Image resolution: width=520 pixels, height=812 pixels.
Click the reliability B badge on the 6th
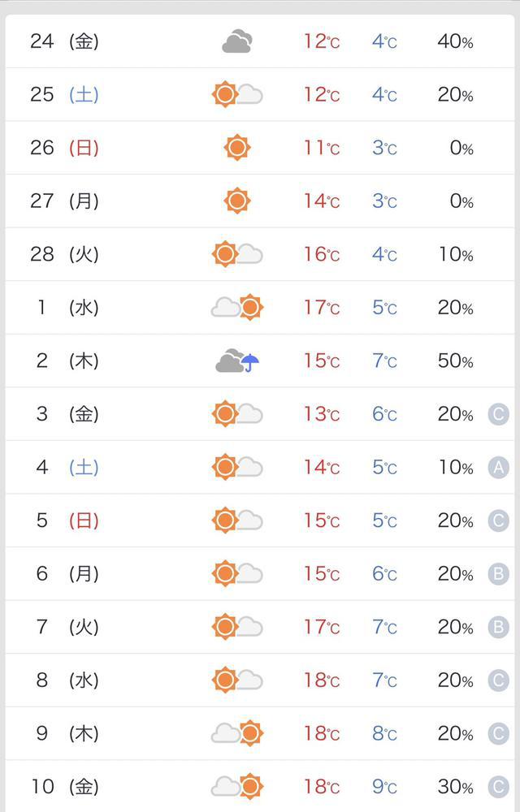(x=499, y=574)
